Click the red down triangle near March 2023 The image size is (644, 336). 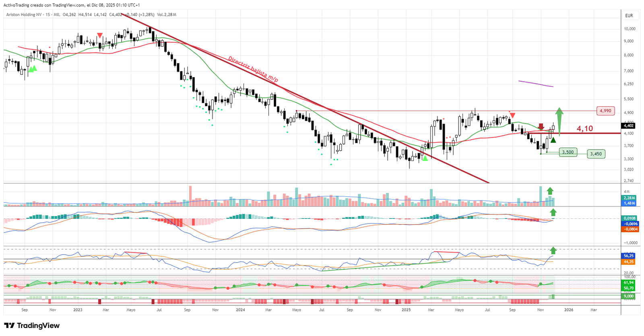pos(100,35)
